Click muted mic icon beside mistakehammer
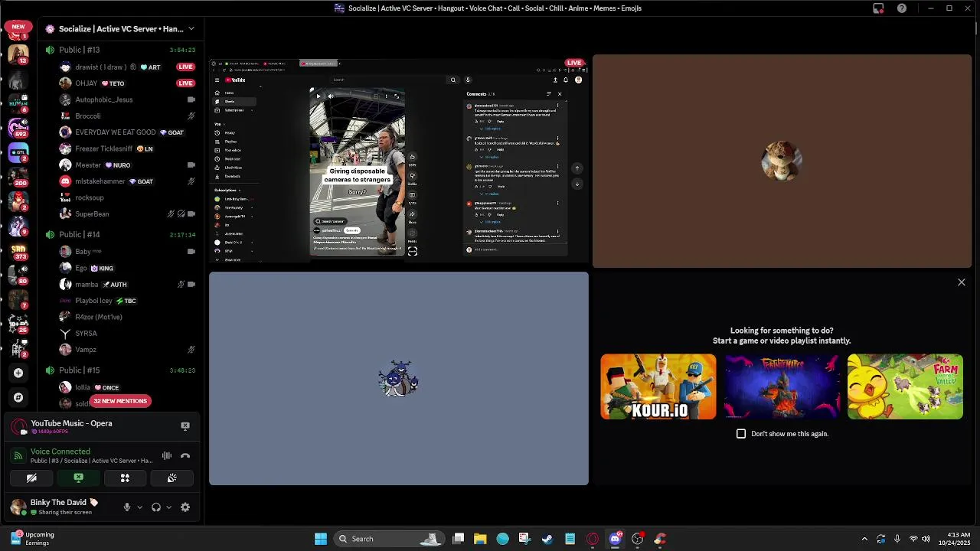 point(191,181)
